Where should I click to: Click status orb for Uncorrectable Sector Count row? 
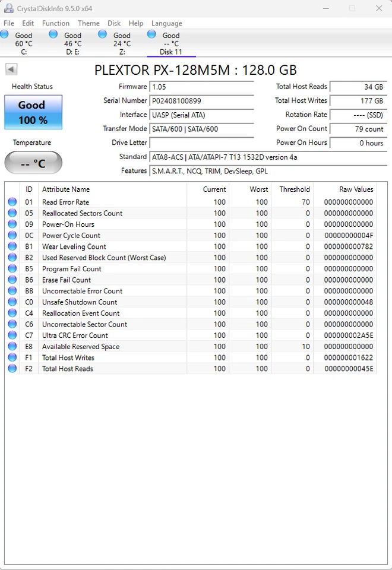pyautogui.click(x=12, y=324)
